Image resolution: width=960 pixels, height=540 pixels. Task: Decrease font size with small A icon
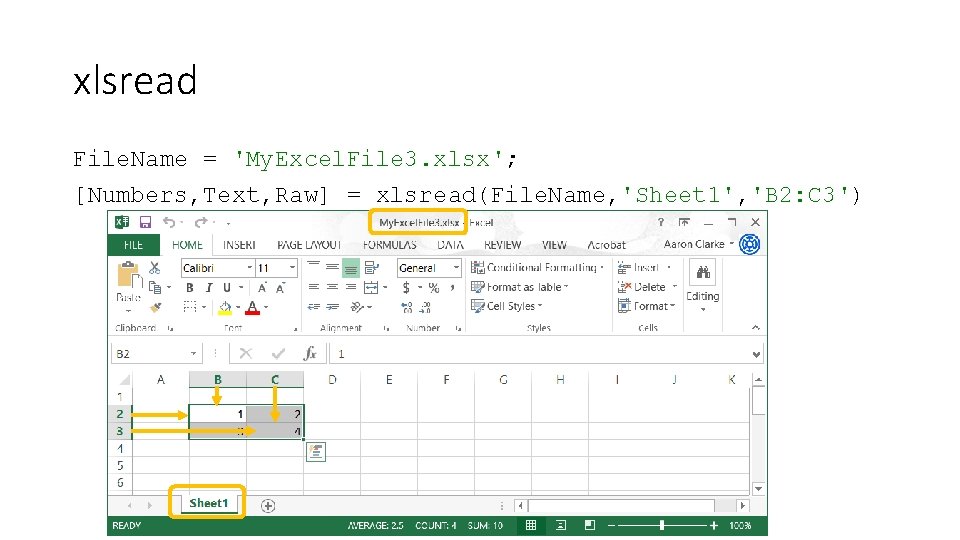tap(280, 288)
